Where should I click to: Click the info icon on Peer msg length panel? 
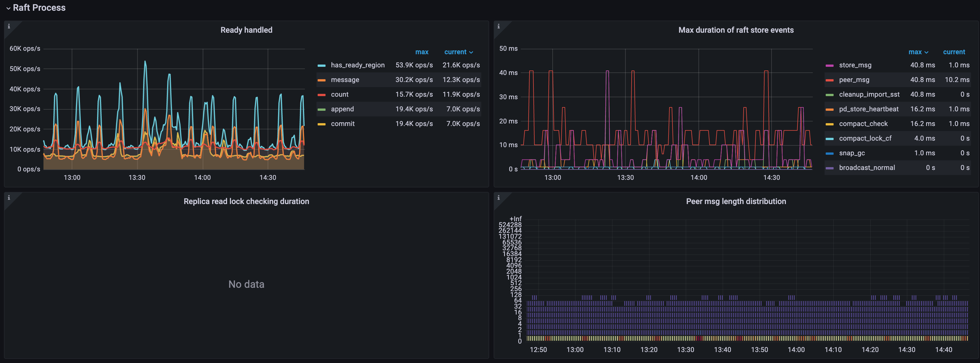(498, 198)
